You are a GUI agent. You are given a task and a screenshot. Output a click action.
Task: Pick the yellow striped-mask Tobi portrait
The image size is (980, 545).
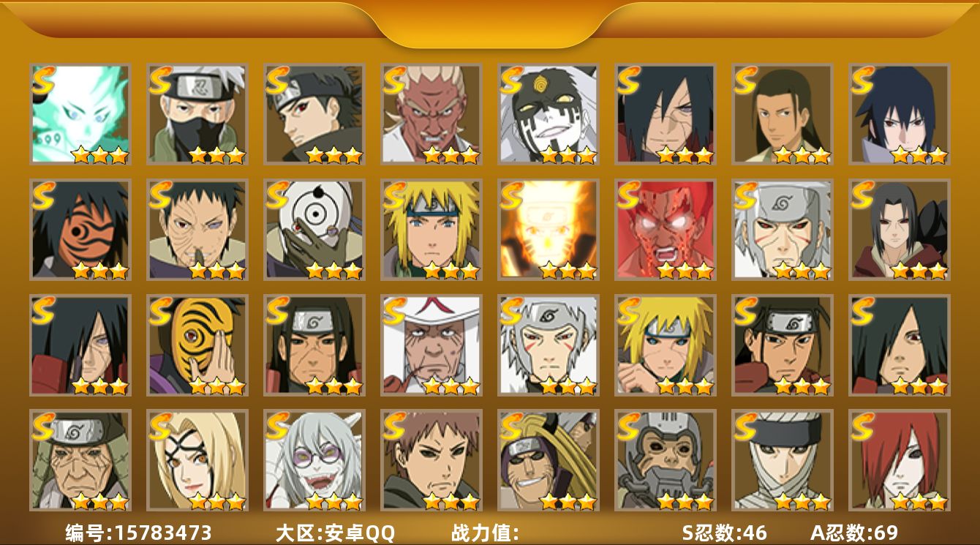[197, 345]
